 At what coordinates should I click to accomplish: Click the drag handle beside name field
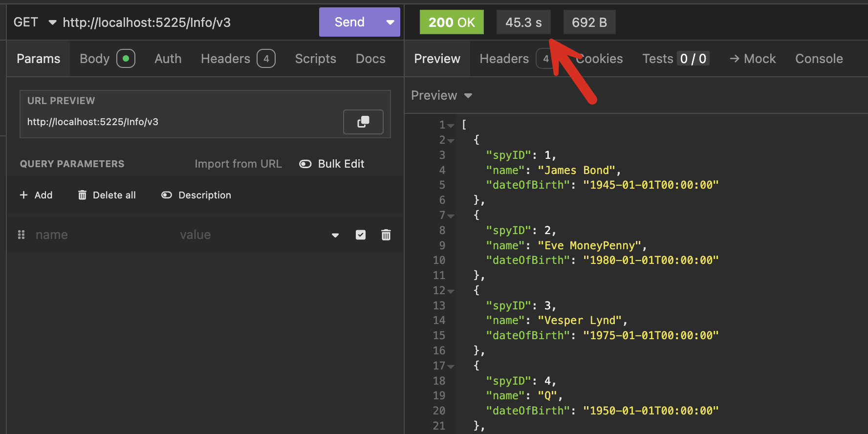click(x=21, y=235)
